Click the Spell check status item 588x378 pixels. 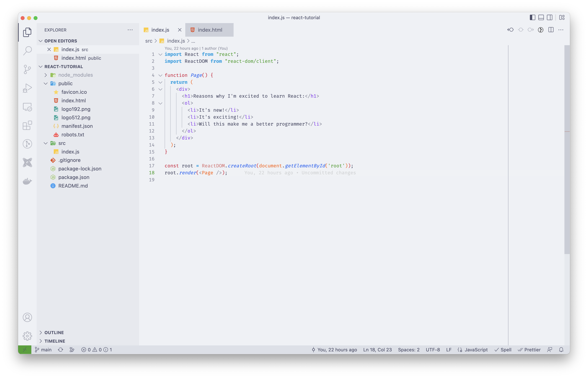point(503,350)
